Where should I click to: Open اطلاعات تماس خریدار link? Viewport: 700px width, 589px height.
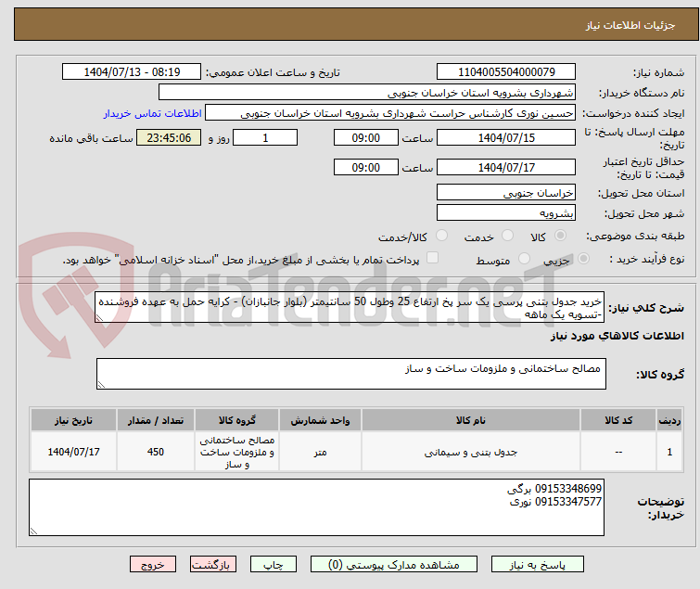[153, 113]
